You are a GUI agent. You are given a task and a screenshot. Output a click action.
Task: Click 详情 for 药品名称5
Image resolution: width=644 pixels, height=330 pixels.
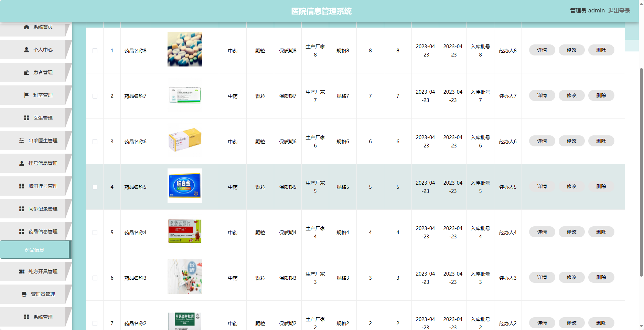click(542, 186)
